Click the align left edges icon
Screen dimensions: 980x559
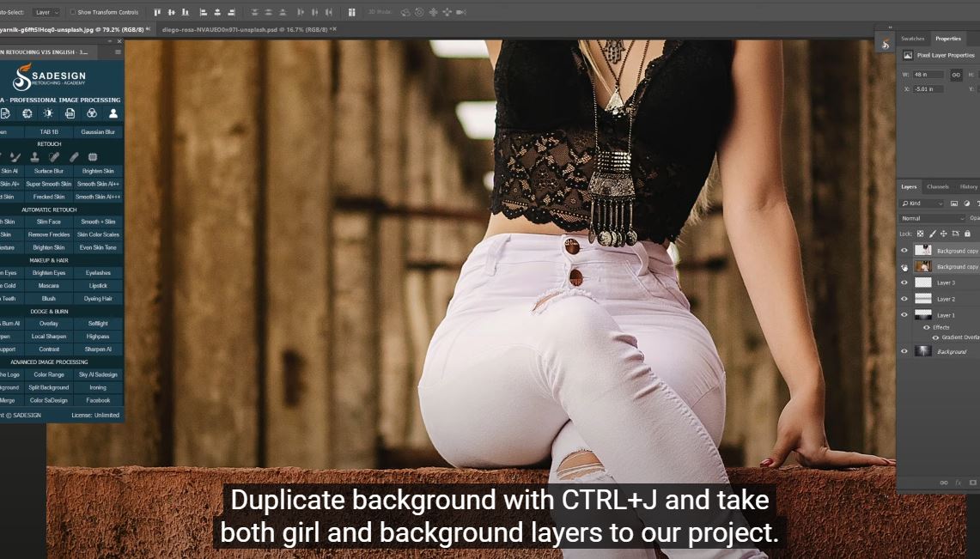(203, 12)
